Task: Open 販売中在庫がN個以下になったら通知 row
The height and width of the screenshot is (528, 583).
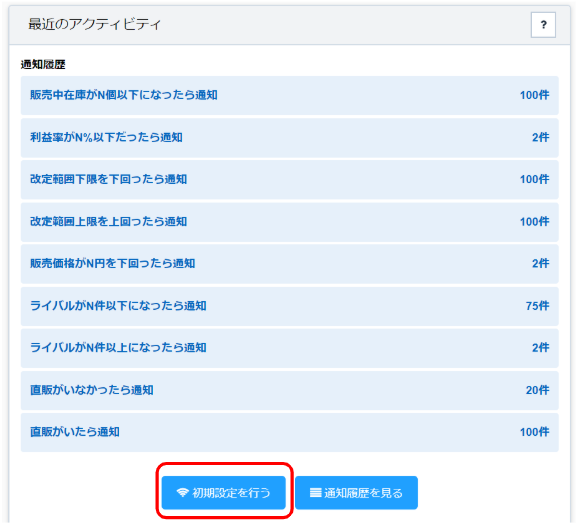Action: click(x=290, y=95)
